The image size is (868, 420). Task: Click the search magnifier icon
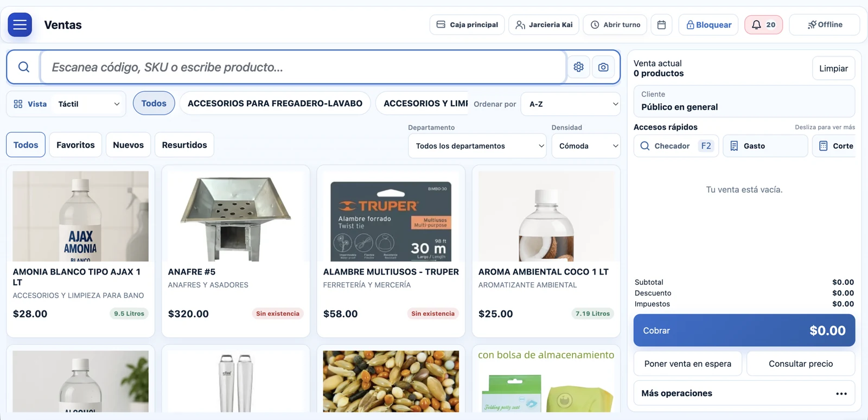point(24,67)
